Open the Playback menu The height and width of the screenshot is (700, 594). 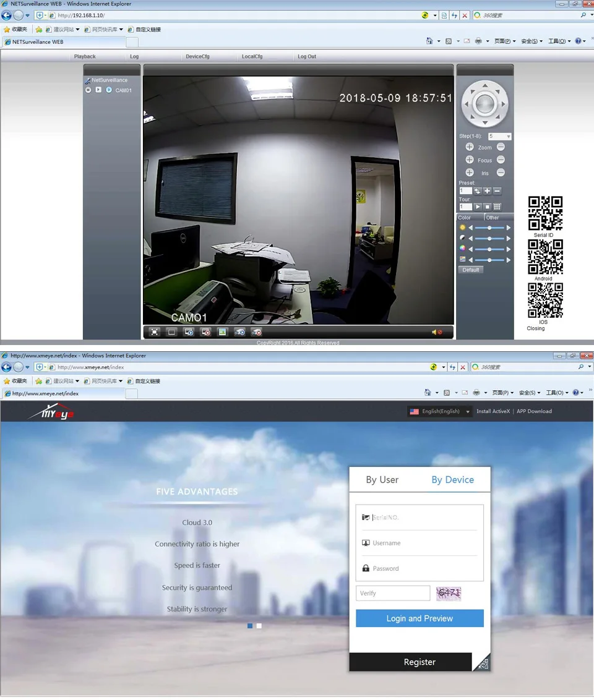pos(85,57)
